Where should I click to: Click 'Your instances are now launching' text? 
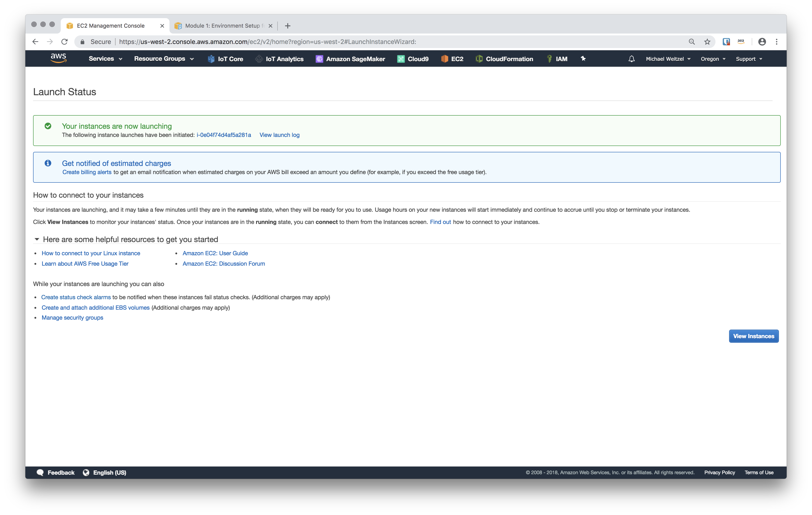coord(117,126)
